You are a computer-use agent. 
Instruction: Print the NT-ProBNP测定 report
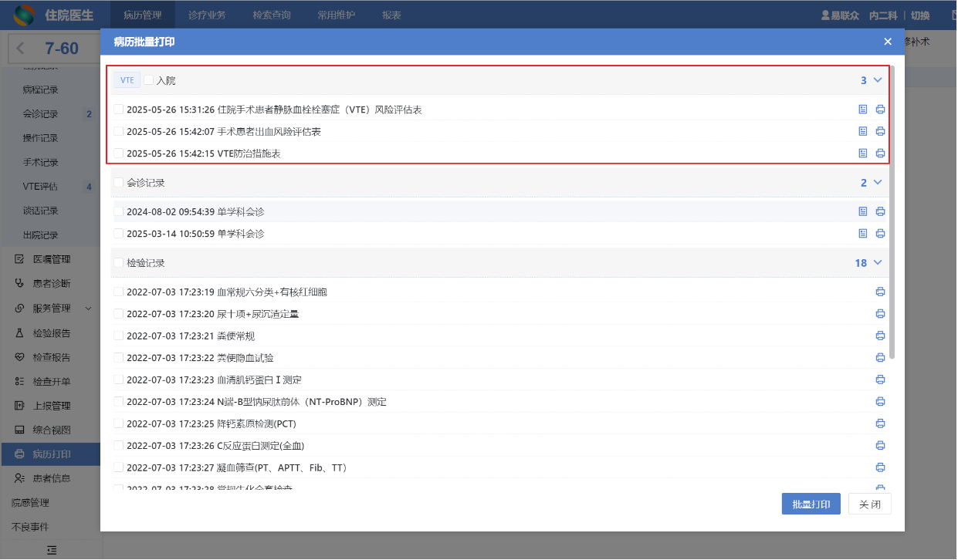pos(880,401)
